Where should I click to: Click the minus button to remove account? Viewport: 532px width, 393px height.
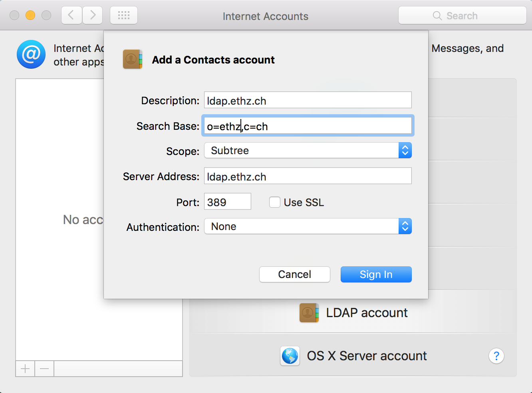click(44, 369)
